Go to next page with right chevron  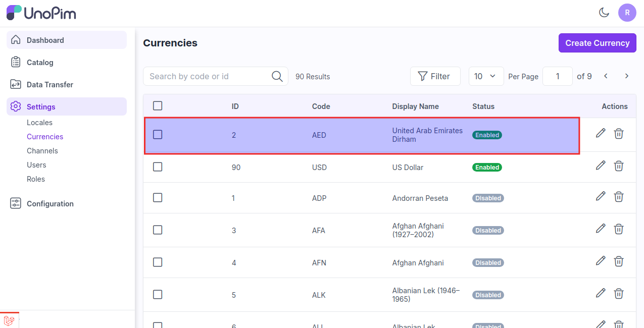[x=626, y=76]
